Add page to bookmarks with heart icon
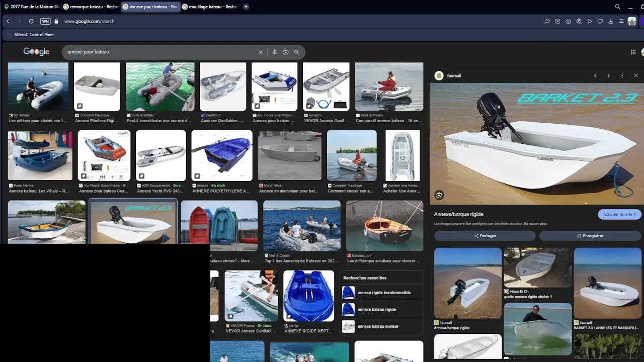Image resolution: width=644 pixels, height=362 pixels. coord(600,21)
